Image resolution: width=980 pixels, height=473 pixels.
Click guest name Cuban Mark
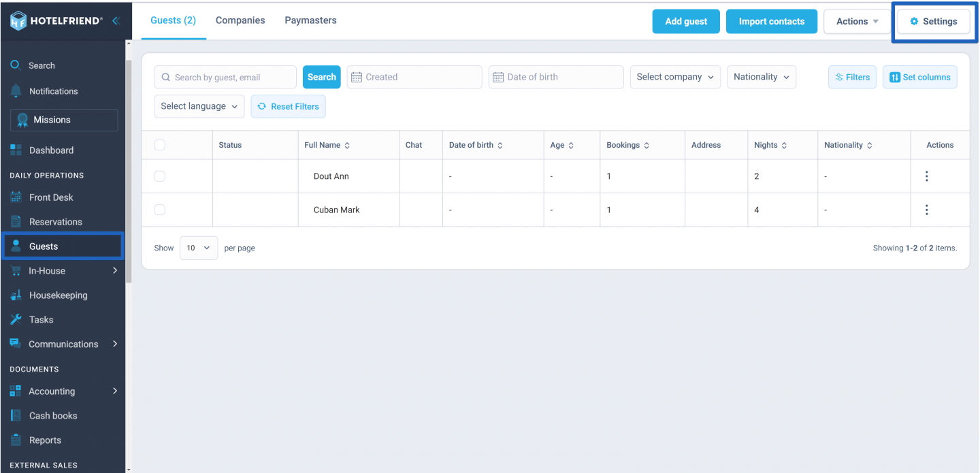click(x=337, y=210)
